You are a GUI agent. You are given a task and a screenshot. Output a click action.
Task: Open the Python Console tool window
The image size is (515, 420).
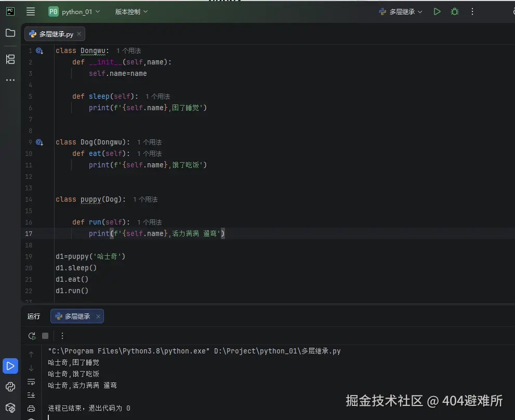pos(10,387)
